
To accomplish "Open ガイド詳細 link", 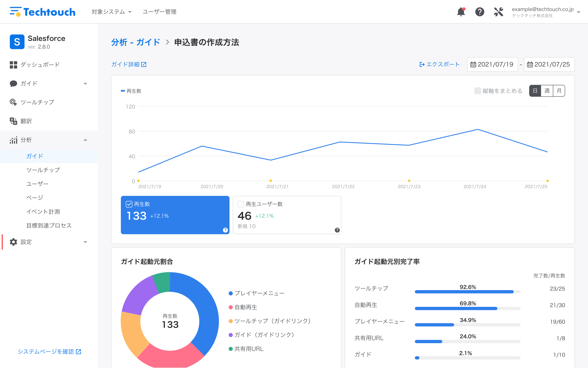I will (129, 64).
